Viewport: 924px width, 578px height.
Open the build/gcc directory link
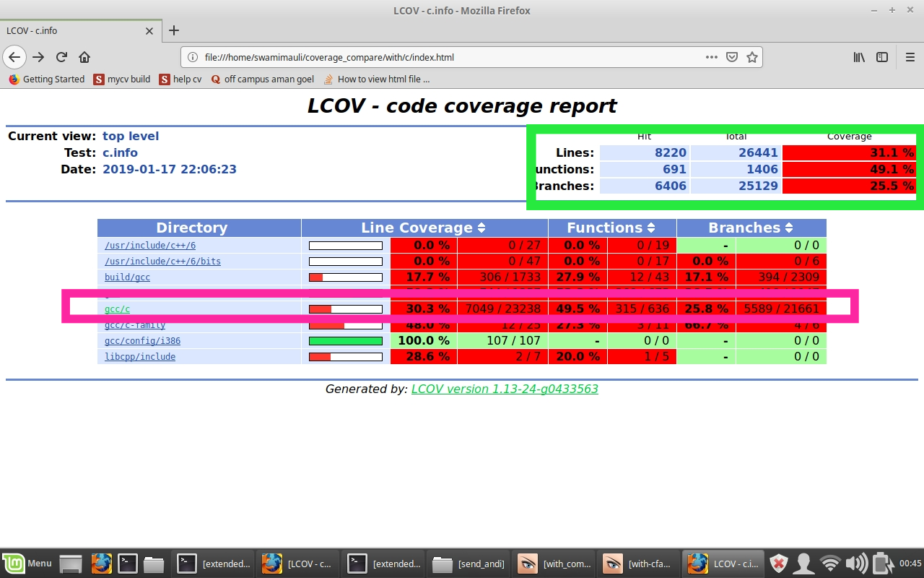point(127,277)
